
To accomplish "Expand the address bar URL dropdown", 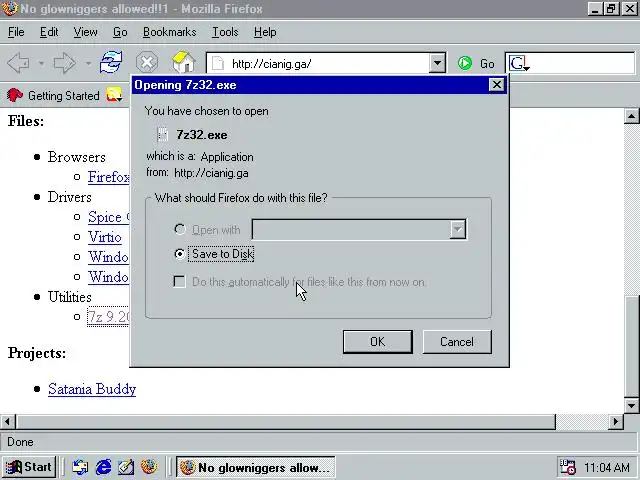I will (x=437, y=63).
